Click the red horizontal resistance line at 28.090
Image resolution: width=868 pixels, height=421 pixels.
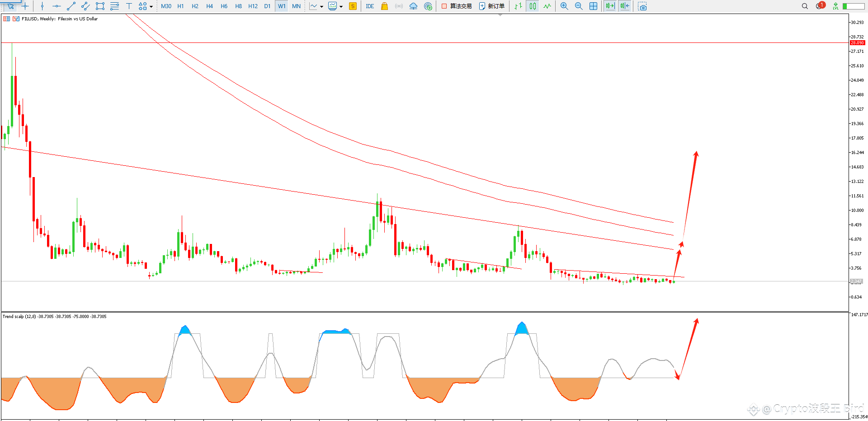pyautogui.click(x=407, y=43)
